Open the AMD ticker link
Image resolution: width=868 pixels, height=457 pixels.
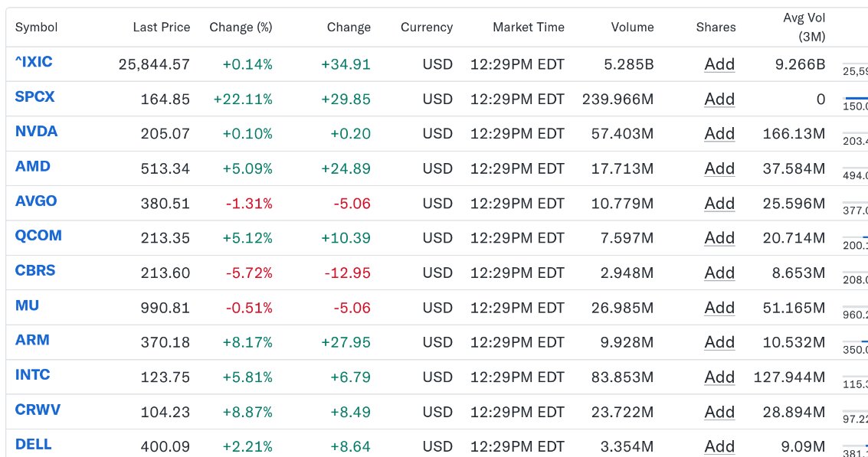(x=33, y=167)
